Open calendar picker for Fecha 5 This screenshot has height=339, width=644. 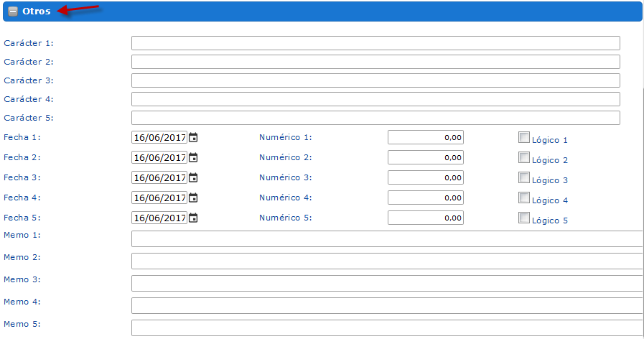tap(193, 218)
